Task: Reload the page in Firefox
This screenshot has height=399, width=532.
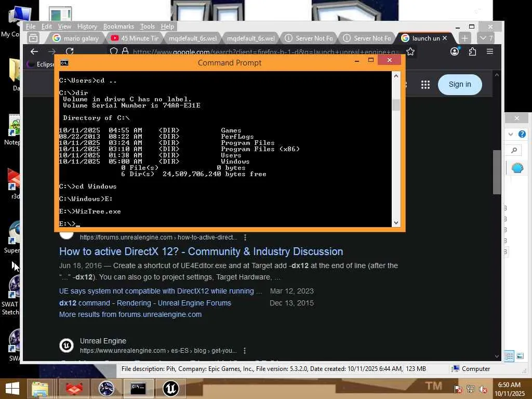Action: pos(70,51)
